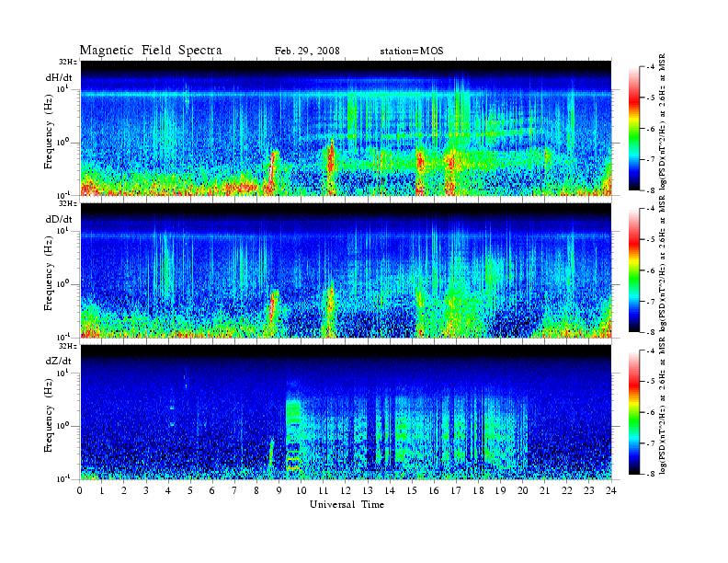Click hour 22 on the Universal Time axis
This screenshot has height=563, width=728.
click(x=567, y=490)
